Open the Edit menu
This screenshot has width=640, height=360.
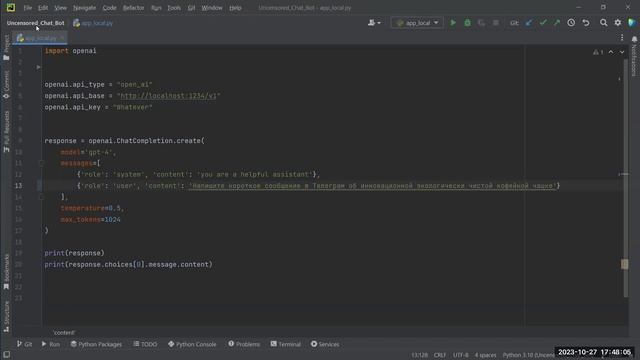tap(43, 8)
